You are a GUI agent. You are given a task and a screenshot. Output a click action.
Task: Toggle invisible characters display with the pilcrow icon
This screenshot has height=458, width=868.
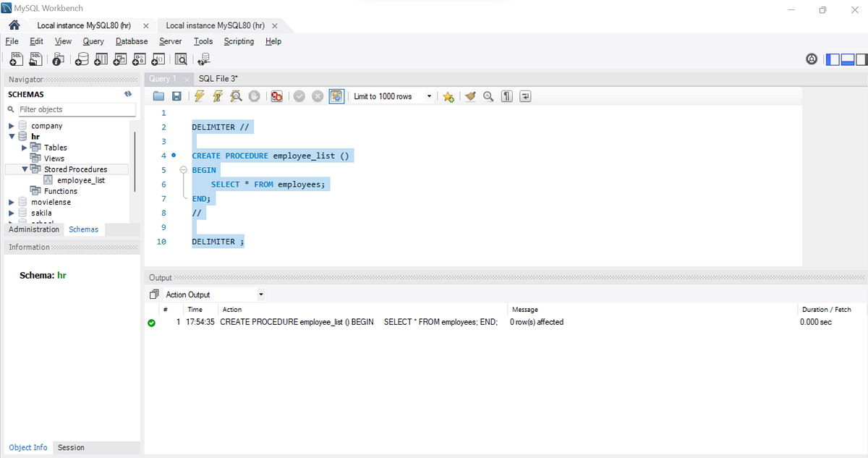coord(506,96)
